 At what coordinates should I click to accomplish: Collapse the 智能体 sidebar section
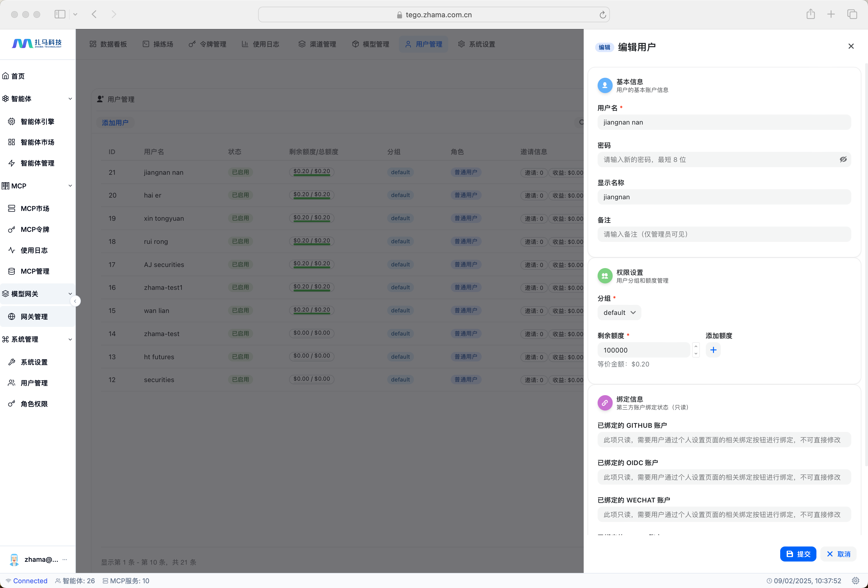click(70, 99)
